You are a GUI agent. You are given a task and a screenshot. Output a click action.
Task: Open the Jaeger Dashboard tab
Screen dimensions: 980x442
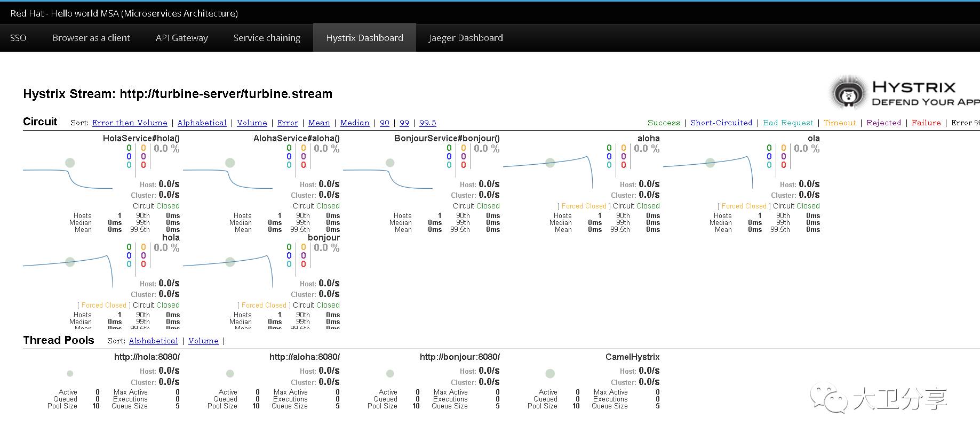pyautogui.click(x=466, y=38)
